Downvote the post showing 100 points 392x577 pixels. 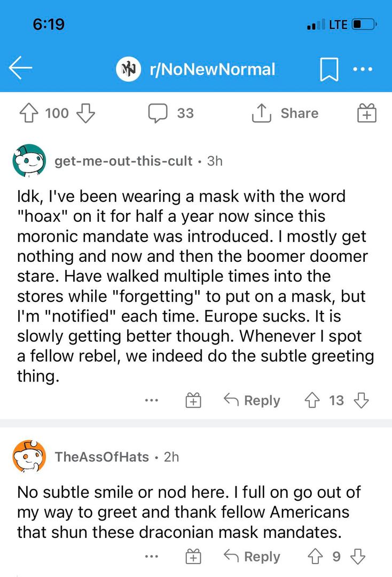pyautogui.click(x=85, y=113)
